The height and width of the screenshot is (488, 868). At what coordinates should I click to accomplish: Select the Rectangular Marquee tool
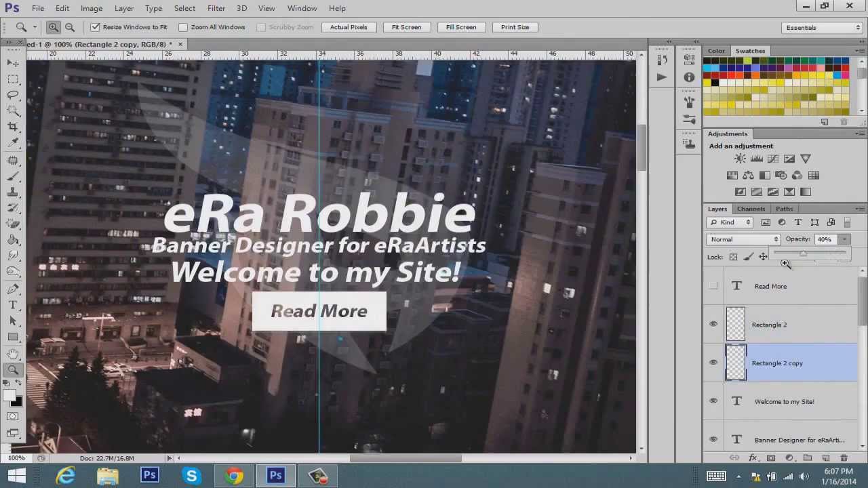tap(13, 79)
